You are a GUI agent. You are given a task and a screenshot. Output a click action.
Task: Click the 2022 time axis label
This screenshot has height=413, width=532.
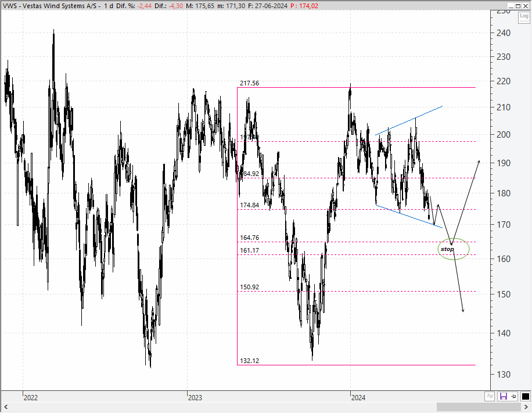[31, 398]
